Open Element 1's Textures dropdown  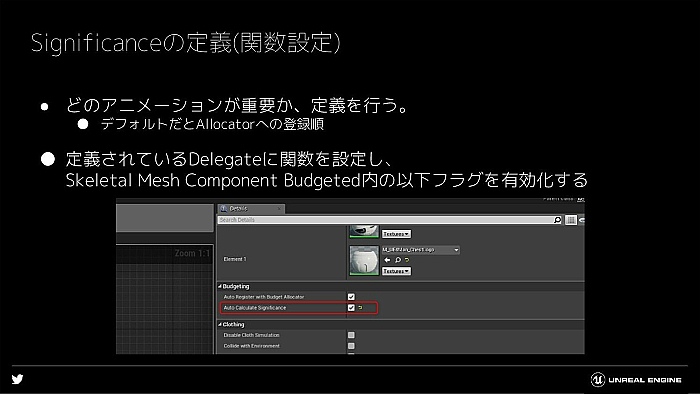pyautogui.click(x=396, y=271)
